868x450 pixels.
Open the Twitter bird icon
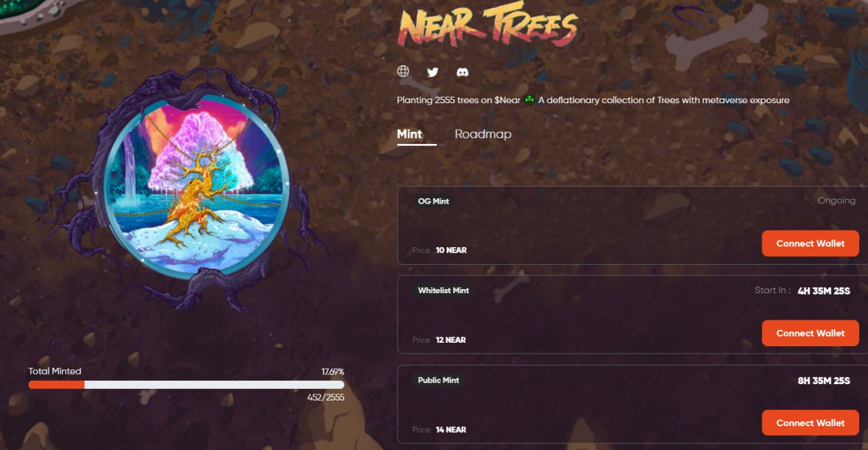point(433,71)
